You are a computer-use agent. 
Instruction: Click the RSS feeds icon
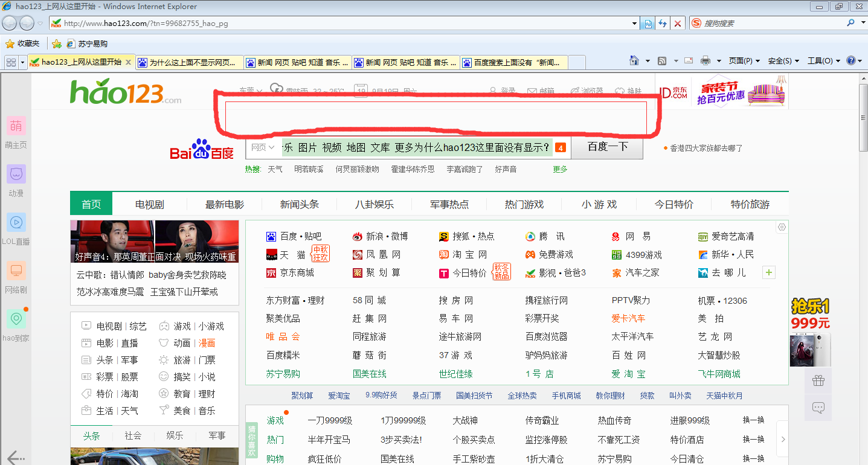pos(662,60)
